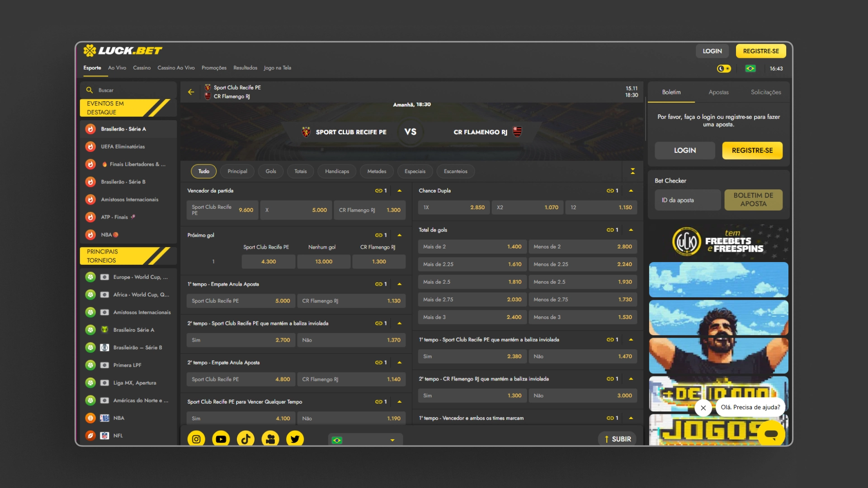Select the Escanteios market filter
The width and height of the screenshot is (868, 488).
[x=455, y=171]
